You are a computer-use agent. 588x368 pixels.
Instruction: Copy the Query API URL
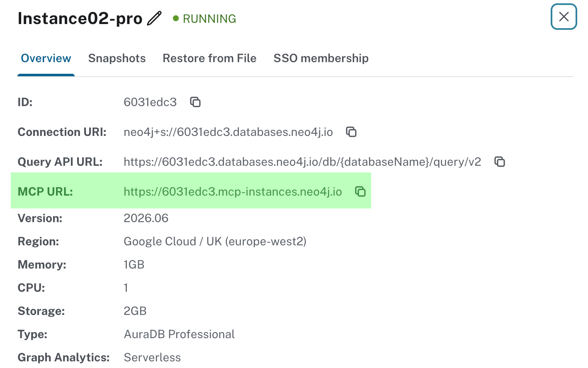500,162
